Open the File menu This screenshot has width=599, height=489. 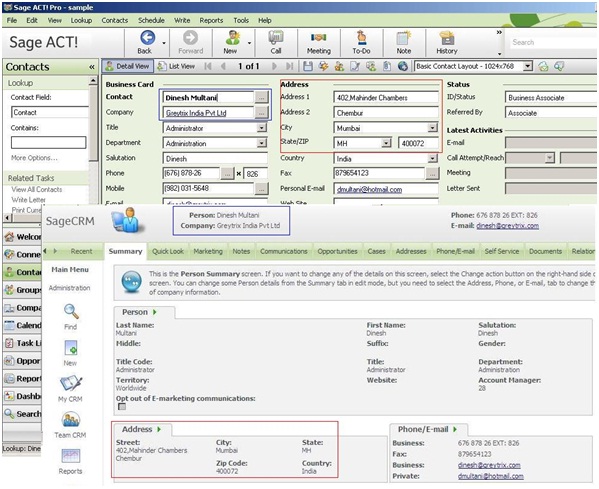tap(12, 20)
